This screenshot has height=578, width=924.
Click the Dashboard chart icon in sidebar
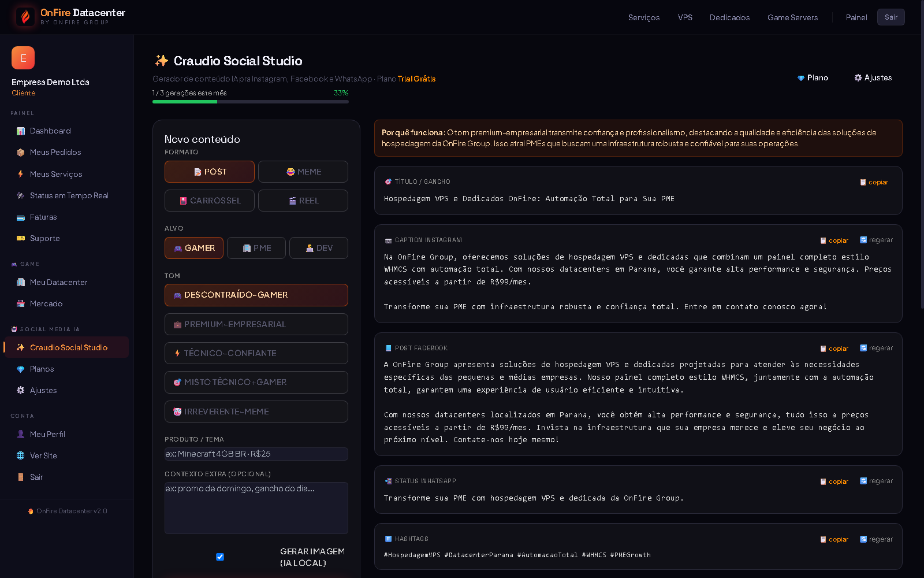click(x=21, y=131)
